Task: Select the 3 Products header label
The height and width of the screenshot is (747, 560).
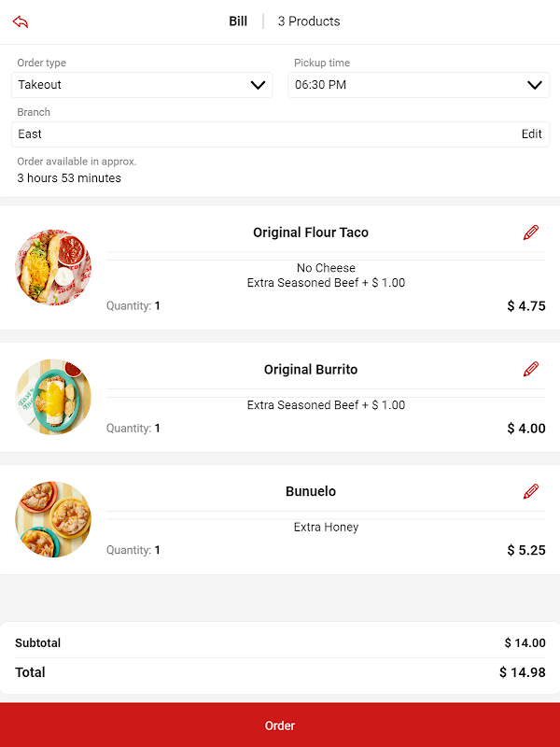Action: (309, 21)
